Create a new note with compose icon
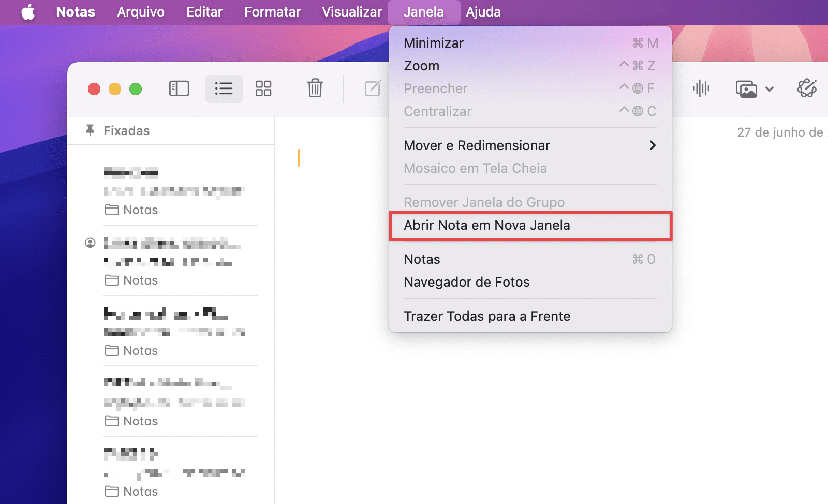This screenshot has height=504, width=828. [x=373, y=88]
